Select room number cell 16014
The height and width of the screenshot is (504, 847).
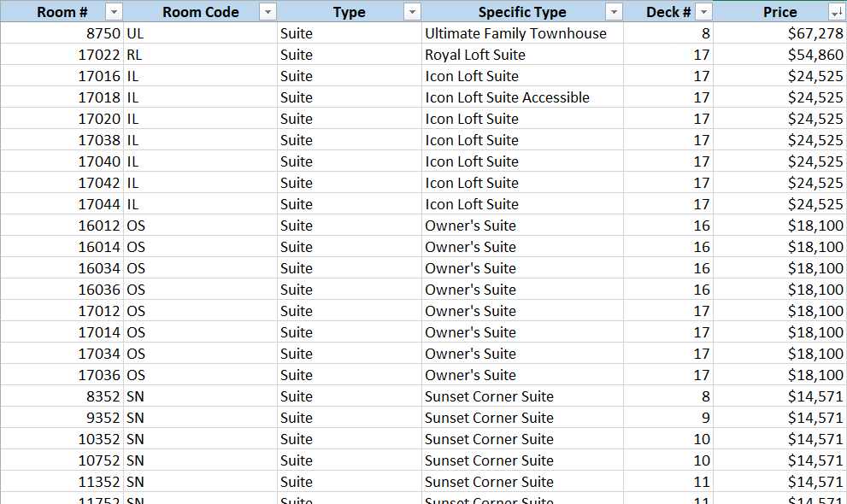coord(62,247)
